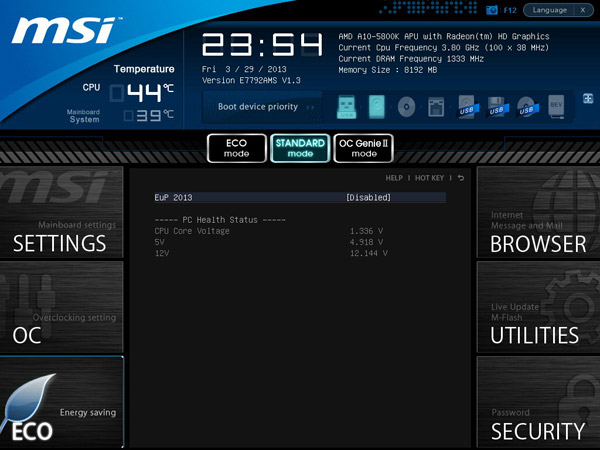
Task: Click the HOT KEY link
Action: (x=429, y=178)
